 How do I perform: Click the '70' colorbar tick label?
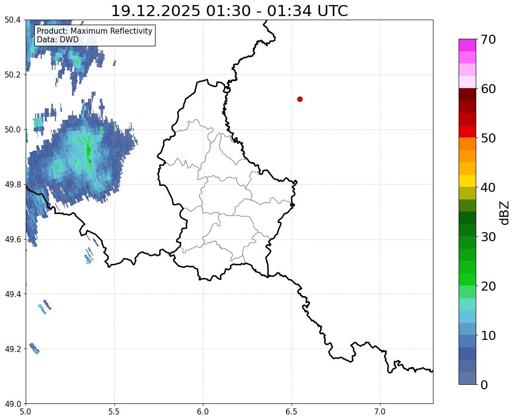(488, 40)
